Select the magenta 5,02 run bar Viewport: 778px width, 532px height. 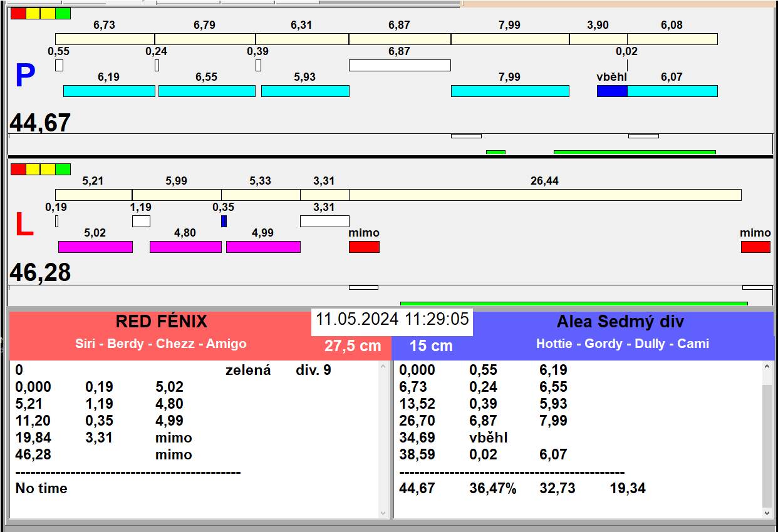95,247
